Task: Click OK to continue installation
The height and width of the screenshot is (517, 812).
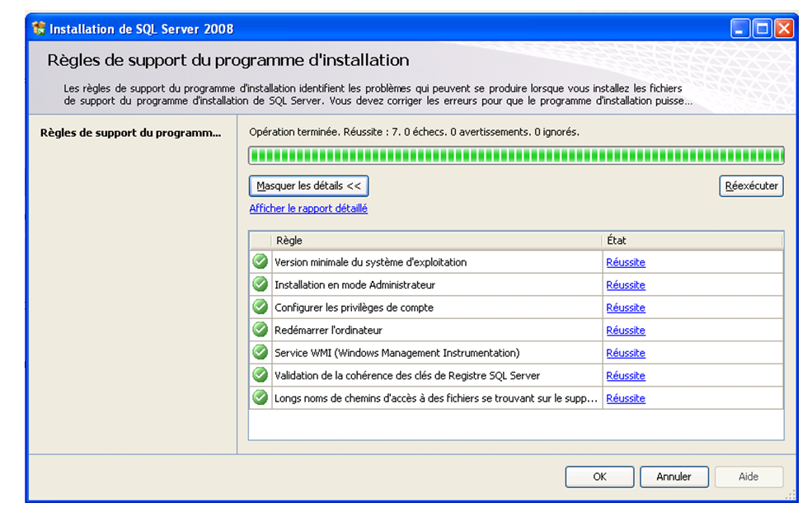Action: tap(599, 477)
